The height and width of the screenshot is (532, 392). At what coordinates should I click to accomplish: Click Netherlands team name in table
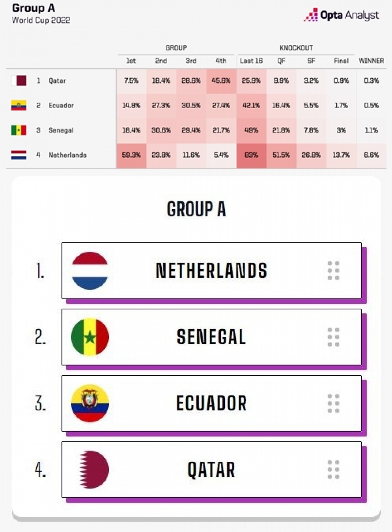click(67, 155)
